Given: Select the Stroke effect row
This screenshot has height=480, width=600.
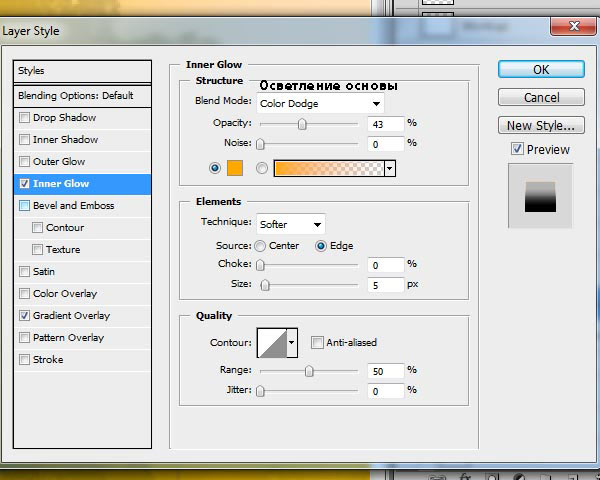Looking at the screenshot, I should pos(82,360).
